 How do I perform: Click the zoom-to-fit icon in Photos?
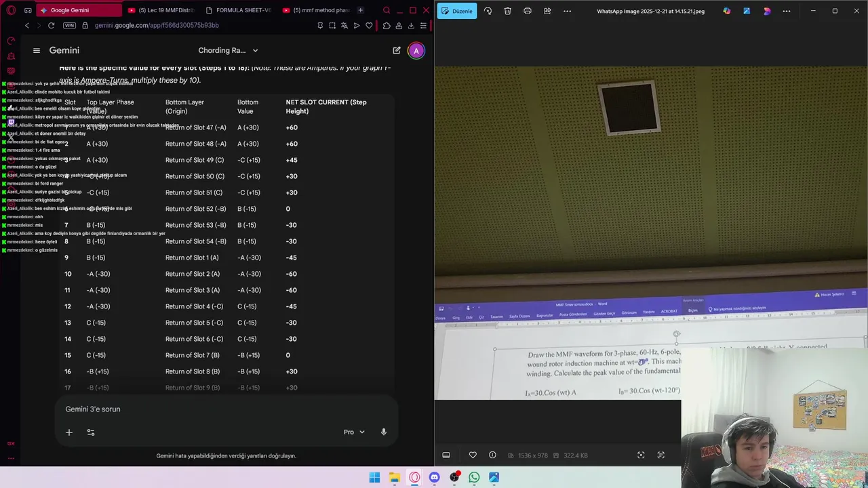[x=641, y=455]
